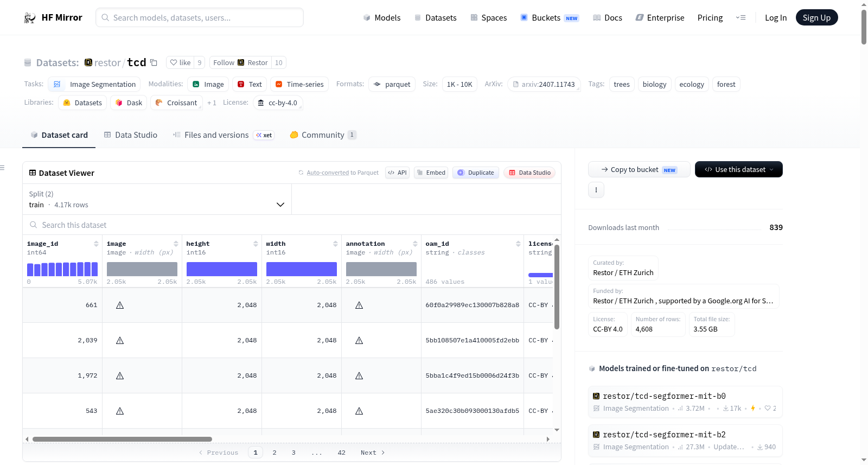Click image warning icon in row 661
Screen dimensions: 868x465
point(120,305)
